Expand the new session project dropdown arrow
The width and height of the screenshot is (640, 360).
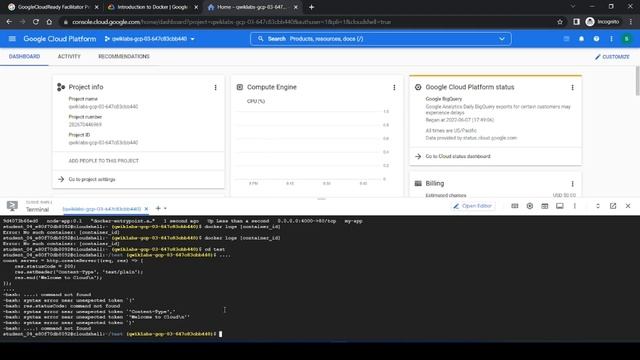[165, 209]
